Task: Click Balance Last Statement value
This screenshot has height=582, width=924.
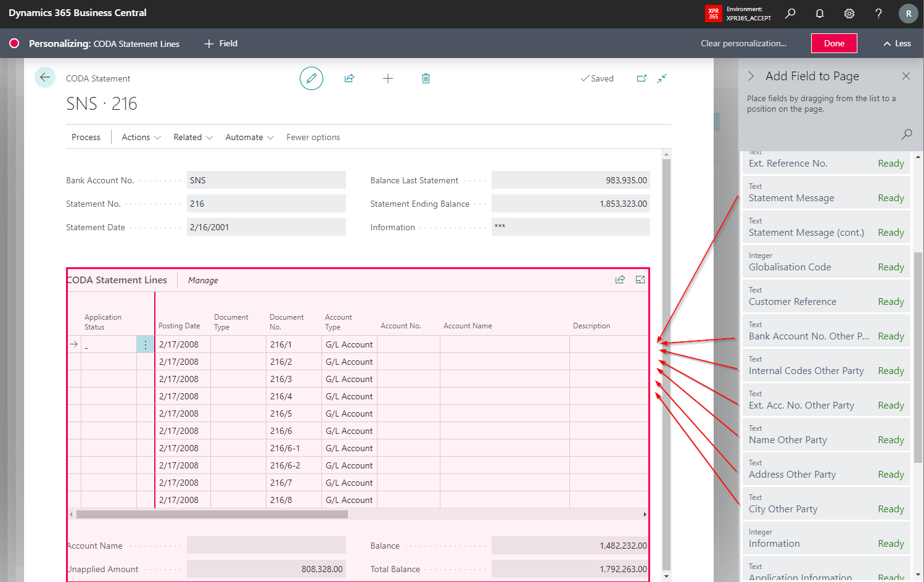Action: point(571,180)
